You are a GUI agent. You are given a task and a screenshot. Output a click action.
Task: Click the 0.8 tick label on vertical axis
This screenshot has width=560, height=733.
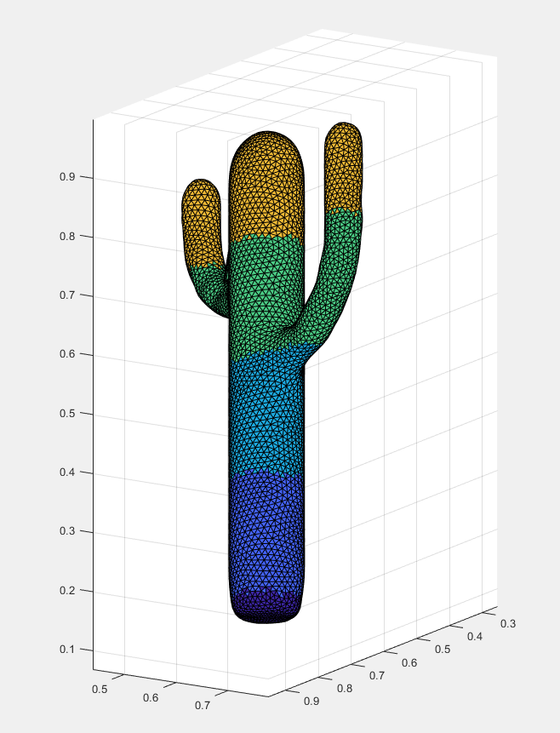(67, 236)
